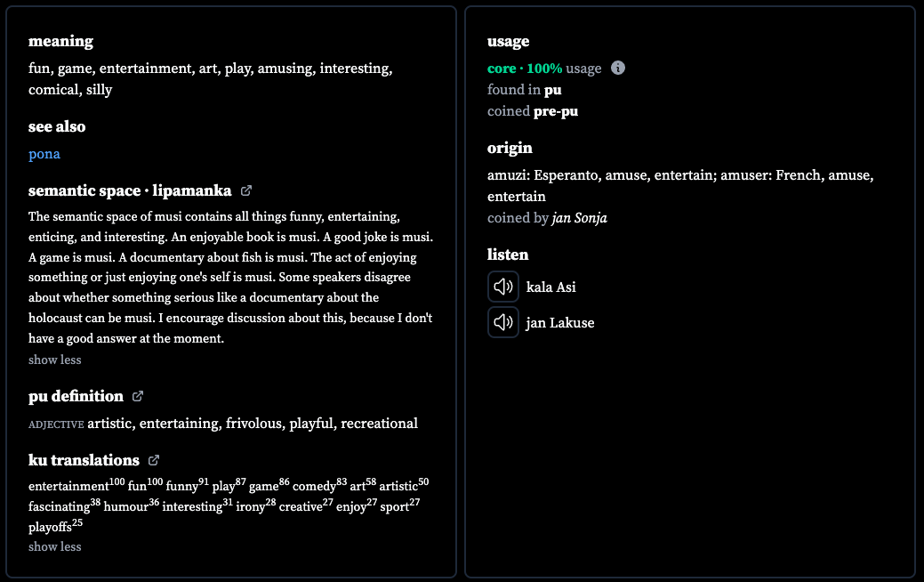Viewport: 924px width, 582px height.
Task: Play the kala Asi audio recording
Action: [x=503, y=287]
